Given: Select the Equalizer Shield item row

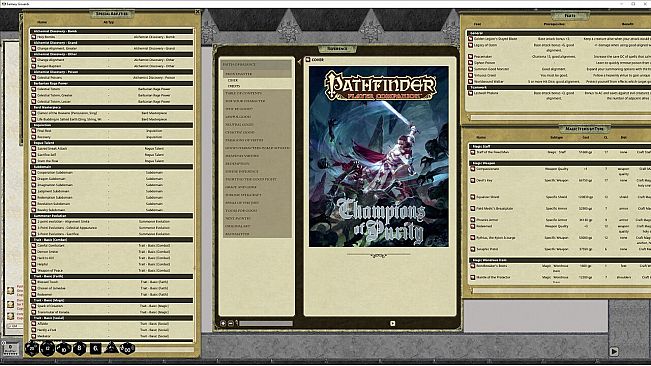Looking at the screenshot, I should pyautogui.click(x=560, y=197).
